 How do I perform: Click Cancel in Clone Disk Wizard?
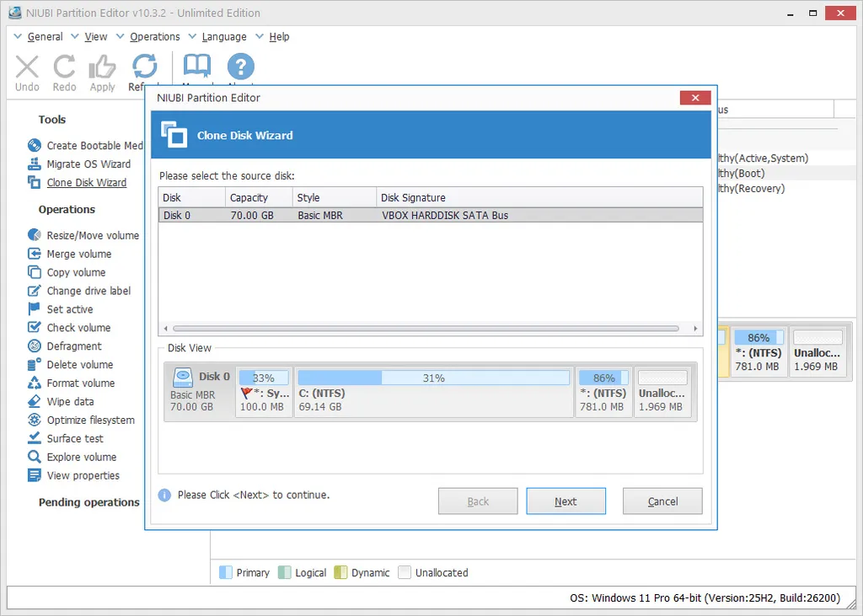click(662, 501)
